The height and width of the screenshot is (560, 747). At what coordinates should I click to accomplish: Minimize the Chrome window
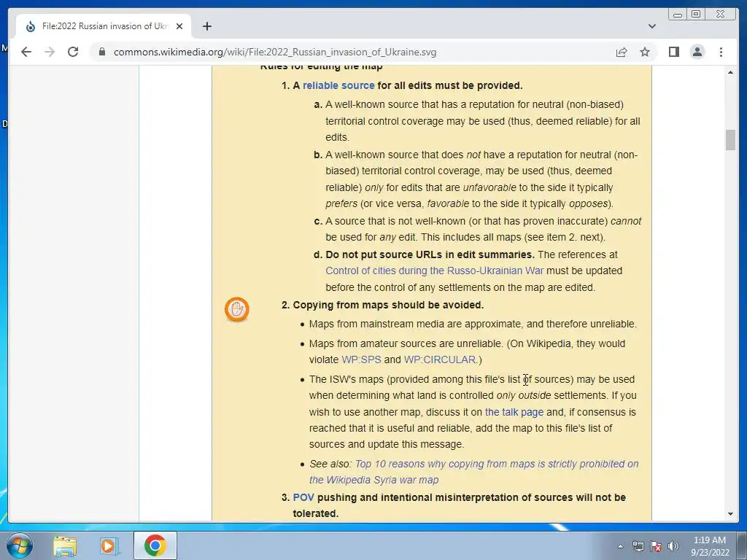tap(678, 15)
